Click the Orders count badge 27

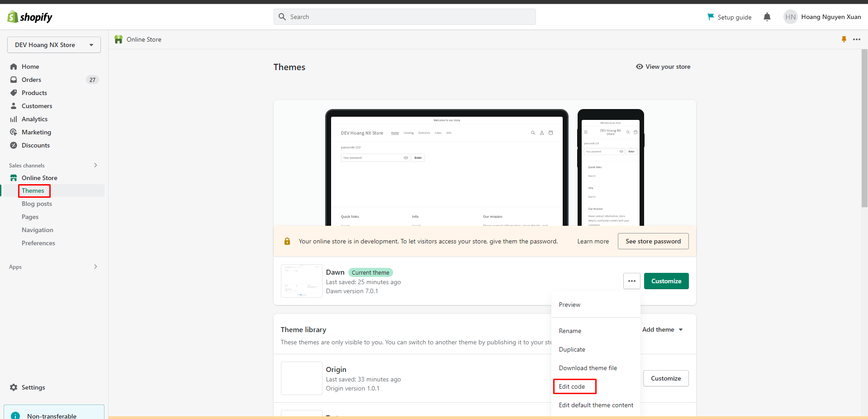click(x=92, y=80)
